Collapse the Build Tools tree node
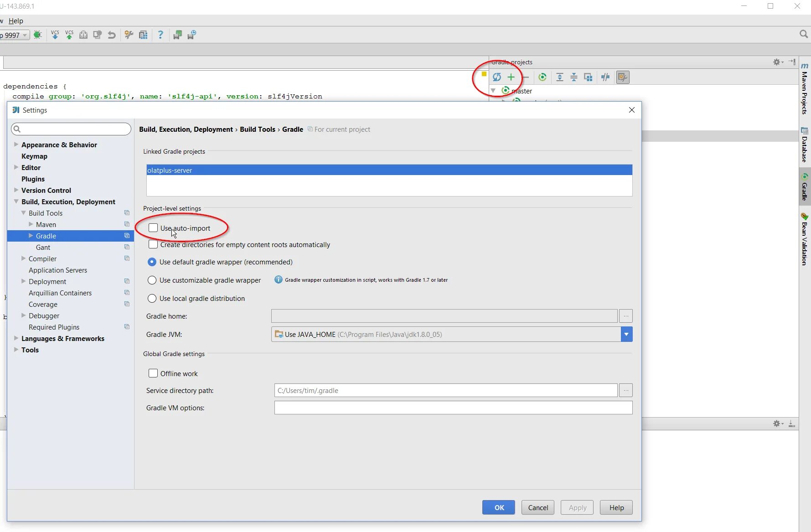This screenshot has height=532, width=811. [23, 213]
